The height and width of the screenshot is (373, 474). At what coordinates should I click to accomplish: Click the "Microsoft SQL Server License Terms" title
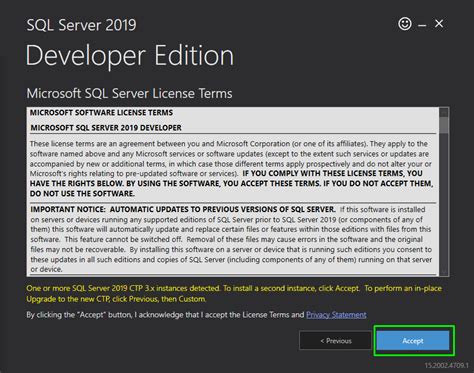[129, 93]
